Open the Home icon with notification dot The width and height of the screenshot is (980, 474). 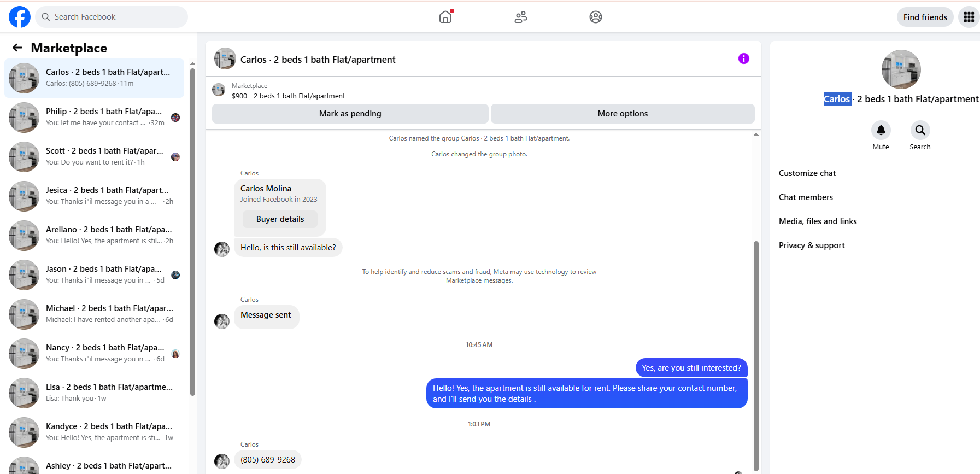tap(446, 16)
